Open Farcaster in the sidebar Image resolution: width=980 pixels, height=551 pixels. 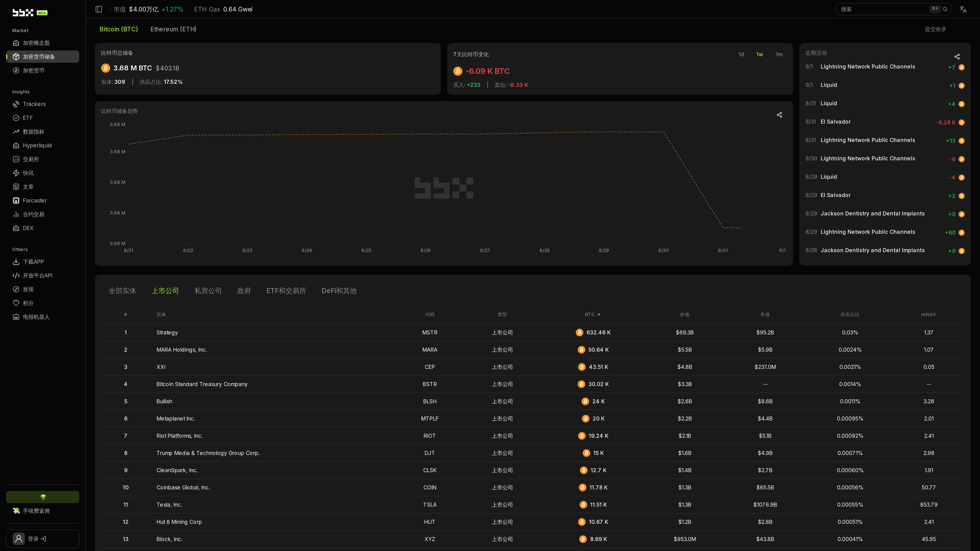tap(43, 200)
